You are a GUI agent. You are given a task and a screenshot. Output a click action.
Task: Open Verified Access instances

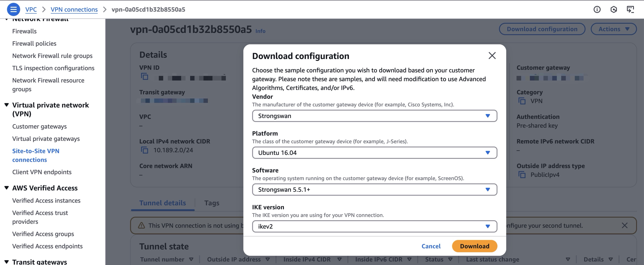[x=46, y=200]
